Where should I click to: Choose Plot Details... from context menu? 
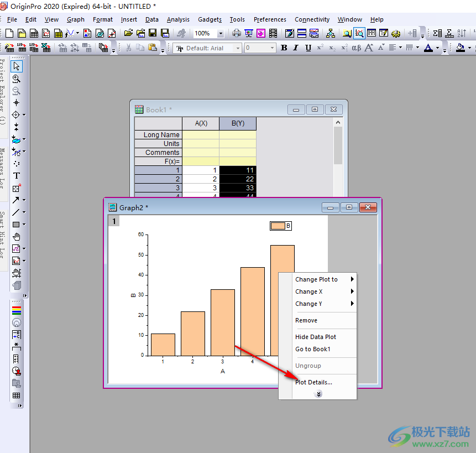click(x=313, y=382)
